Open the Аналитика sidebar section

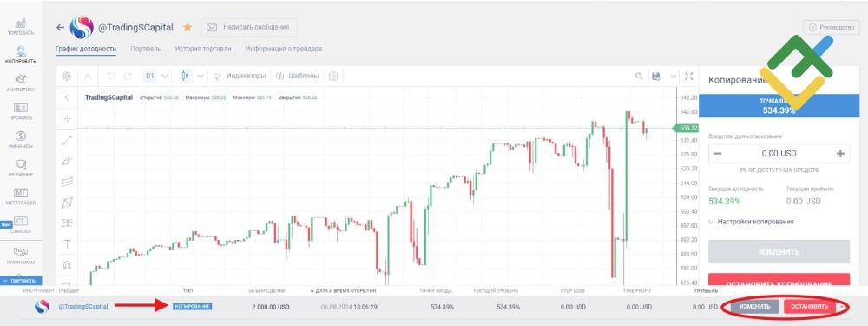pos(21,83)
